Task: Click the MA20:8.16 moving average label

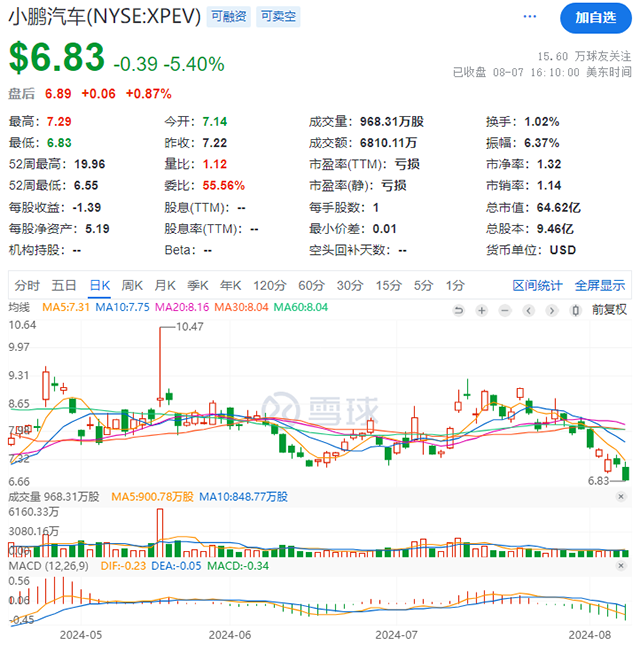Action: pyautogui.click(x=182, y=307)
